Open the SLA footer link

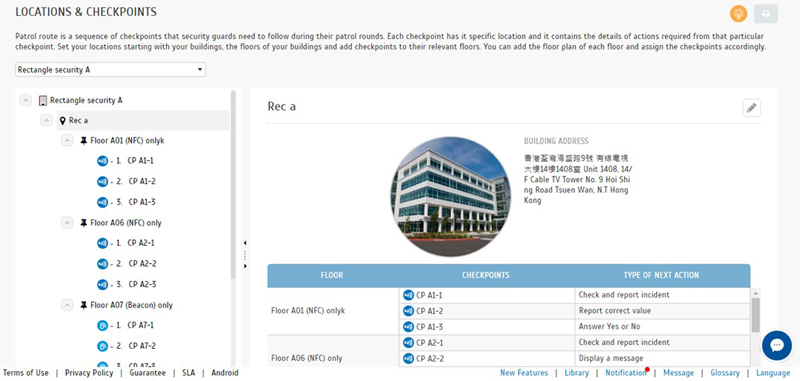[188, 373]
